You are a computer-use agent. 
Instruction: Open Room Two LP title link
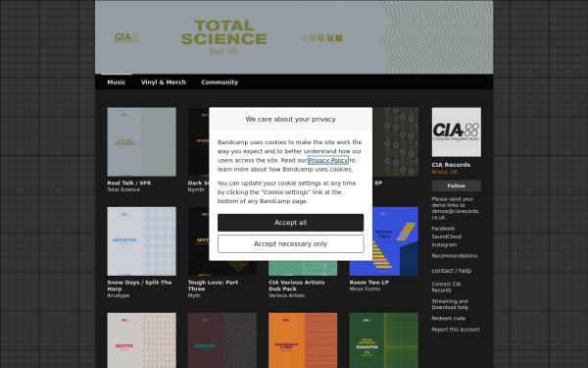click(x=369, y=283)
